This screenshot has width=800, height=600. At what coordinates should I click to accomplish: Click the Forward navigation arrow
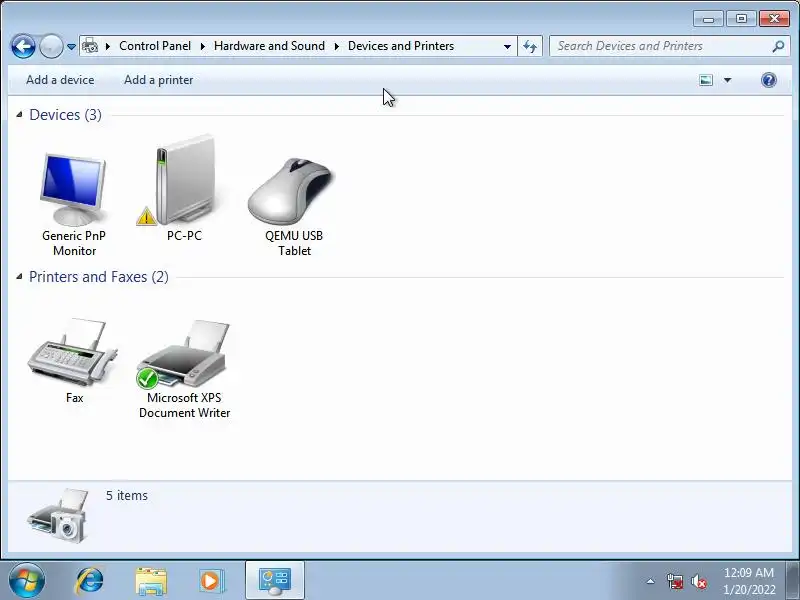(x=51, y=46)
